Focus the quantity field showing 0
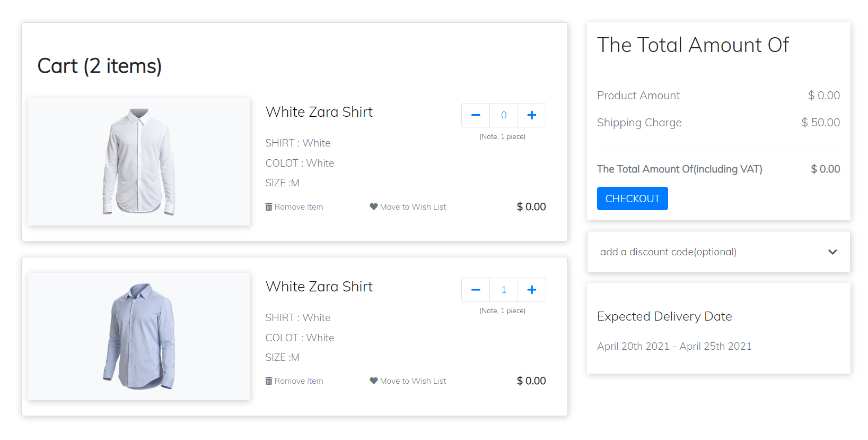The height and width of the screenshot is (440, 868). click(x=504, y=115)
